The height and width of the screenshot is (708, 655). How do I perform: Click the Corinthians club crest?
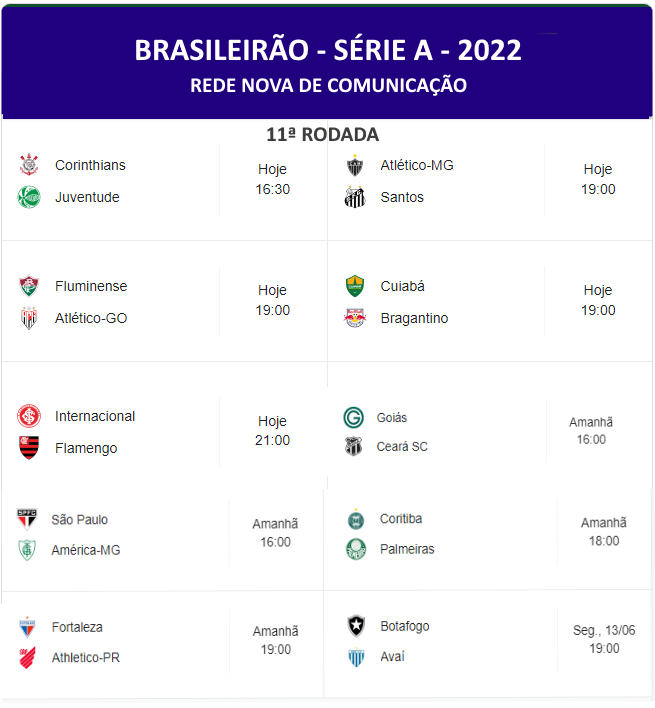click(x=29, y=165)
